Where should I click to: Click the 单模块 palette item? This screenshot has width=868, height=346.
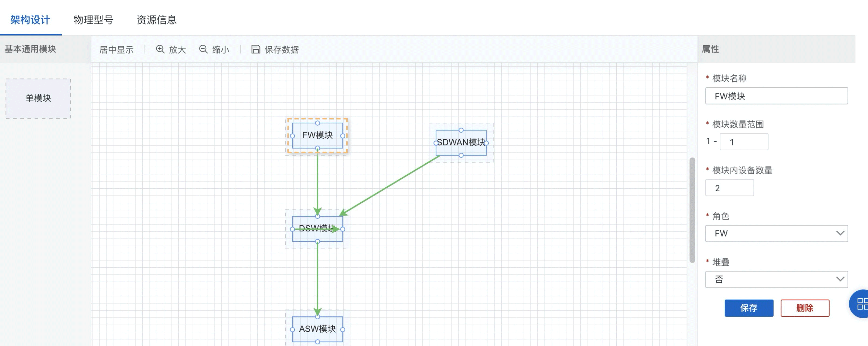(38, 98)
